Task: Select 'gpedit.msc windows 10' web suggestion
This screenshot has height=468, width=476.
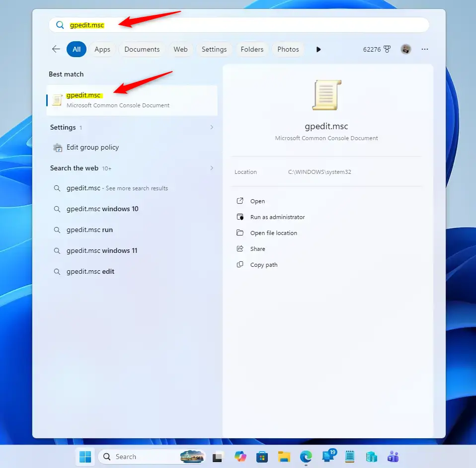Action: click(x=132, y=209)
